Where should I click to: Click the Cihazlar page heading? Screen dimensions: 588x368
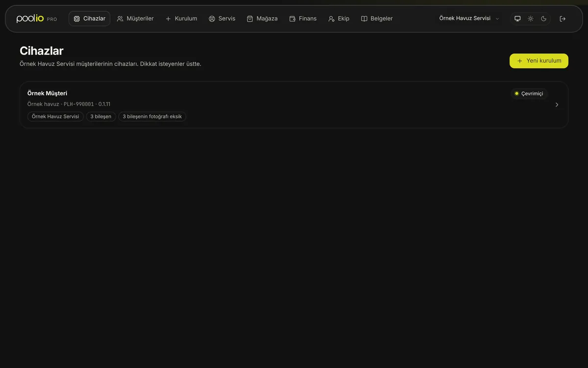click(x=42, y=51)
